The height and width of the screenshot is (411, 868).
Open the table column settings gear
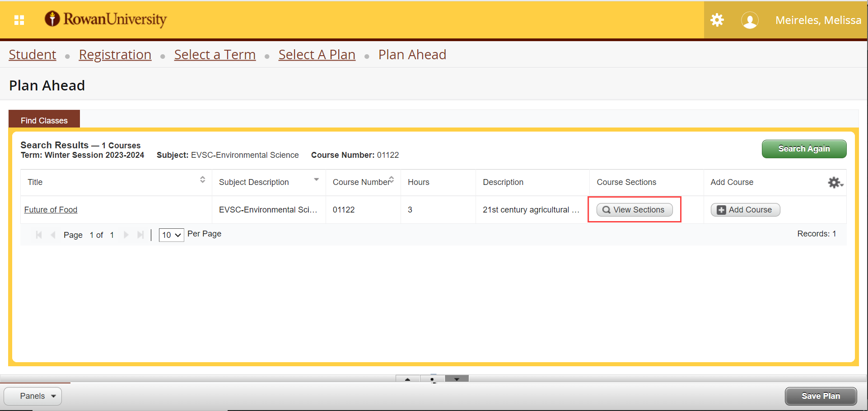coord(835,182)
